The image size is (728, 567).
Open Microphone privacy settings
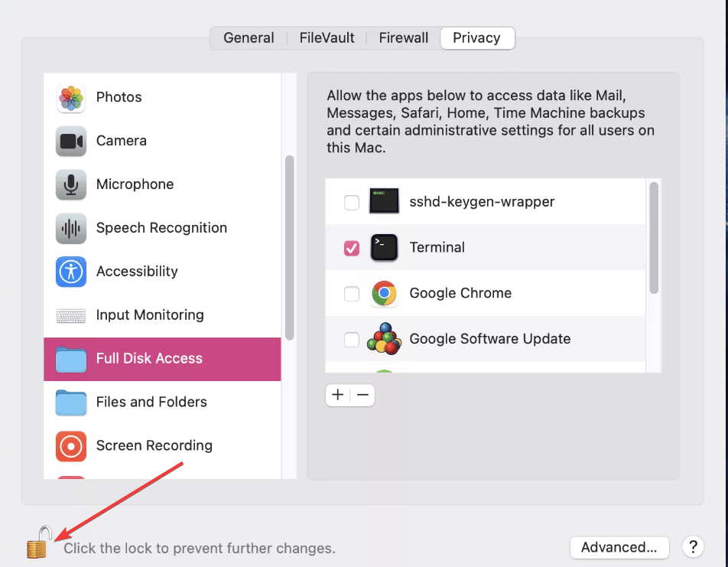point(135,184)
